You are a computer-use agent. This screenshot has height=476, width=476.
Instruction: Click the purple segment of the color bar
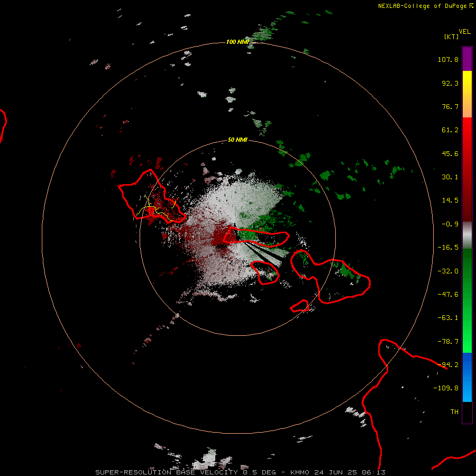(467, 59)
